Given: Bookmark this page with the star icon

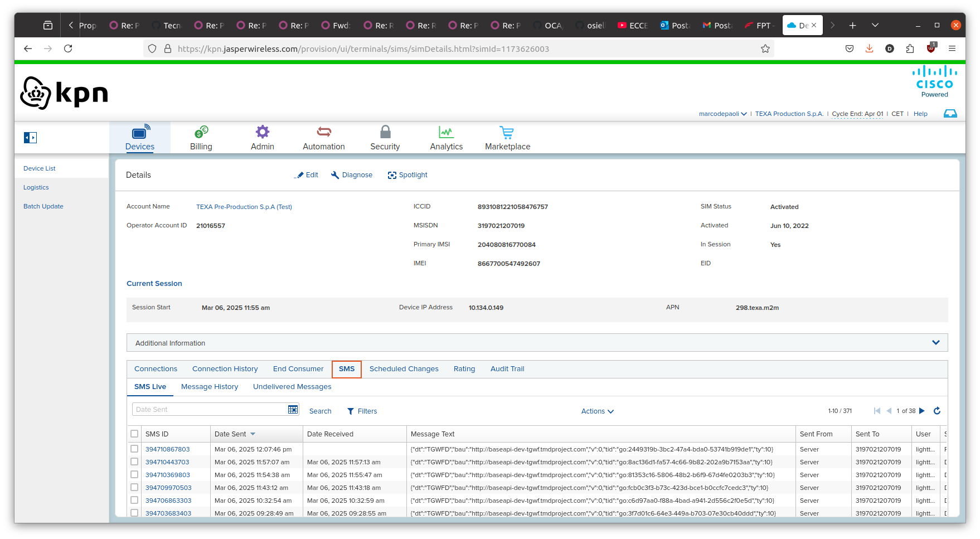Looking at the screenshot, I should pyautogui.click(x=765, y=48).
